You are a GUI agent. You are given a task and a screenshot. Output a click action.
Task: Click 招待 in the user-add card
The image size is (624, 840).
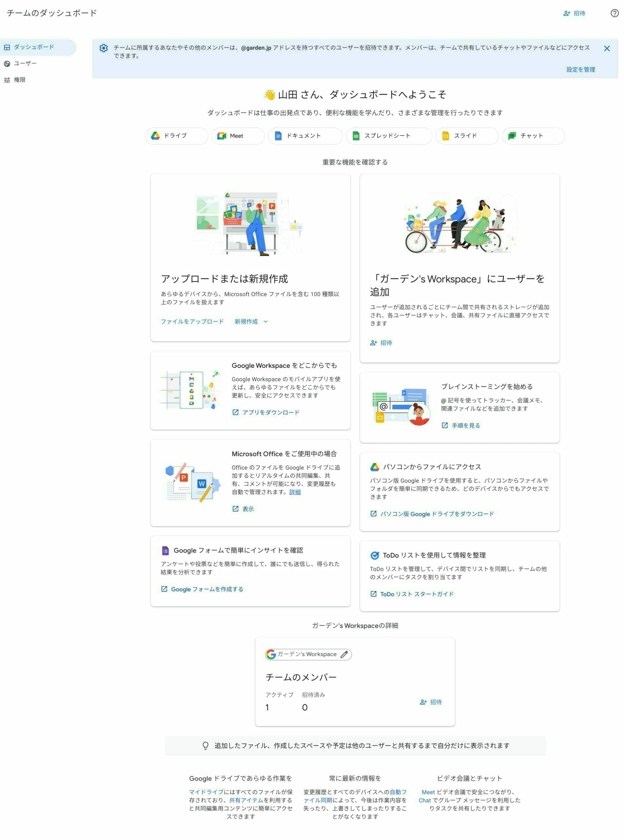coord(381,343)
